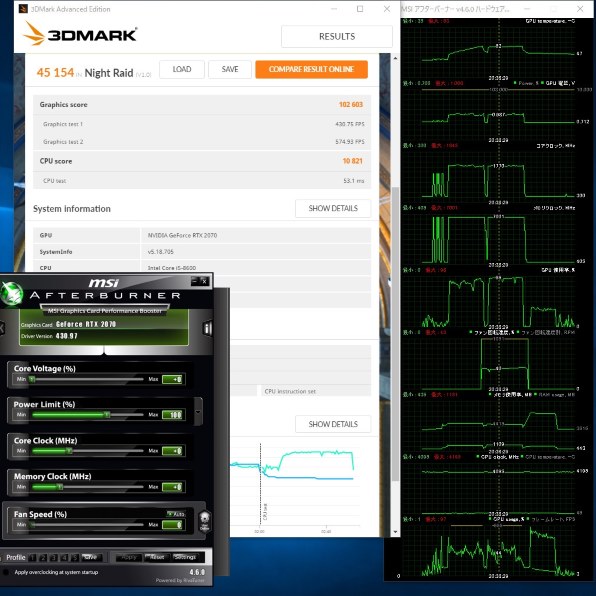Close the MSI Afterburner skin window
The width and height of the screenshot is (596, 596).
204,281
